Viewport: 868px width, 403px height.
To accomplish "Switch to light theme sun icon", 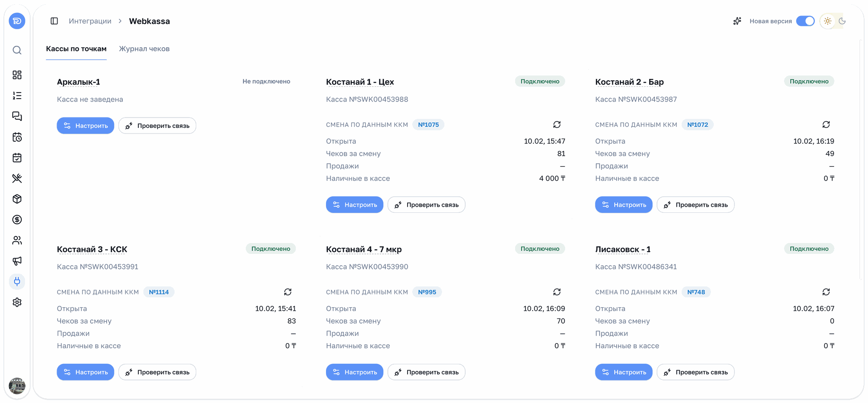I will pyautogui.click(x=827, y=21).
